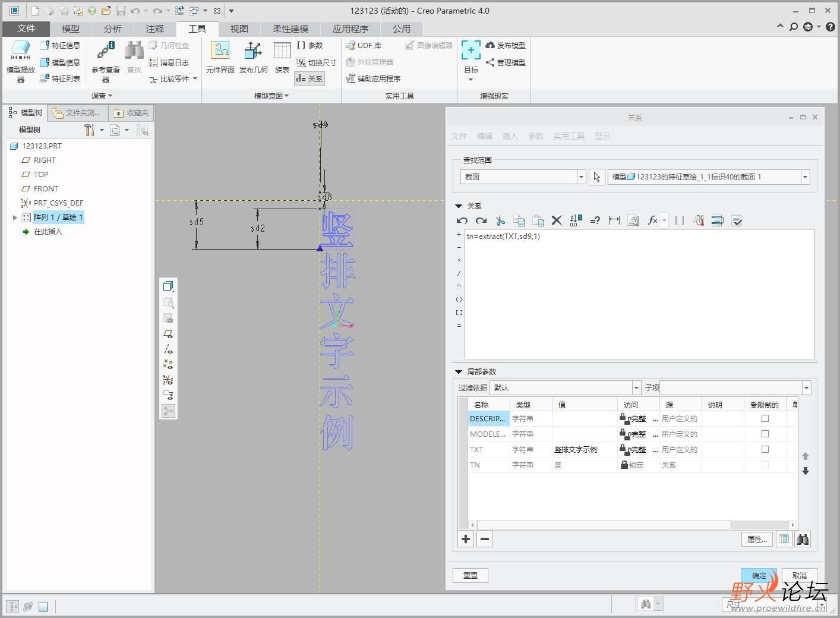Click 切换尺寸 switch dimensions in ribbon
The image size is (840, 618).
click(316, 62)
